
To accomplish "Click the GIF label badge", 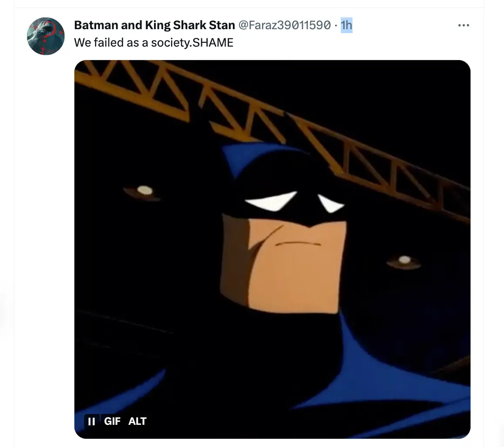I will (x=112, y=421).
